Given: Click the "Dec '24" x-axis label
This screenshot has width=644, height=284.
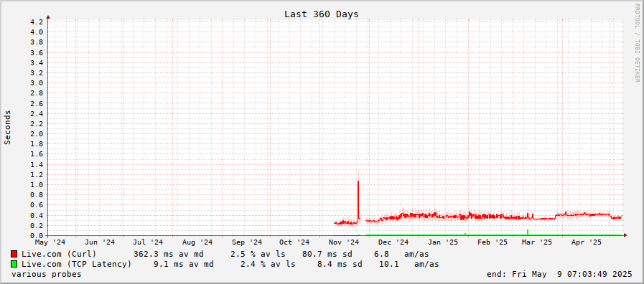Looking at the screenshot, I should point(394,242).
